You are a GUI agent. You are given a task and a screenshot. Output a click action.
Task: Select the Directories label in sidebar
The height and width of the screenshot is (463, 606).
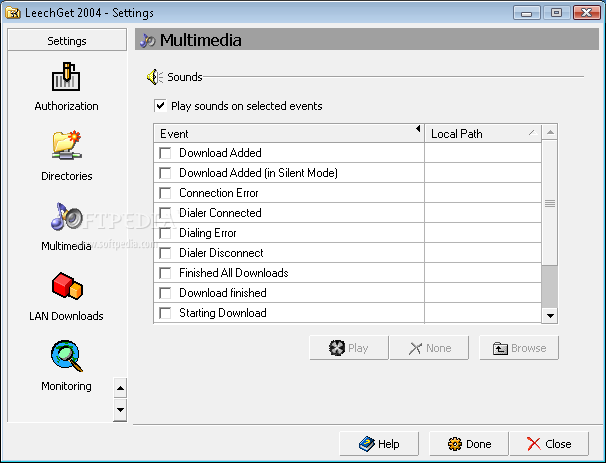click(x=67, y=176)
